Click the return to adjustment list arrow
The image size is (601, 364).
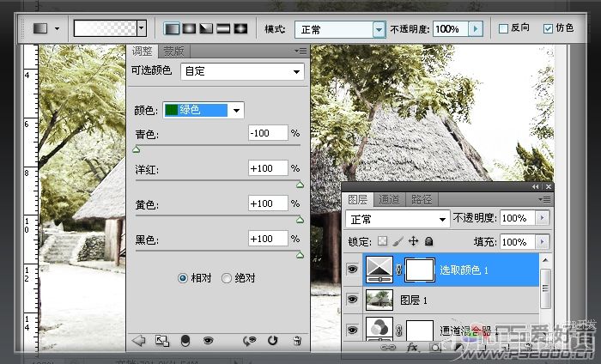coord(138,340)
